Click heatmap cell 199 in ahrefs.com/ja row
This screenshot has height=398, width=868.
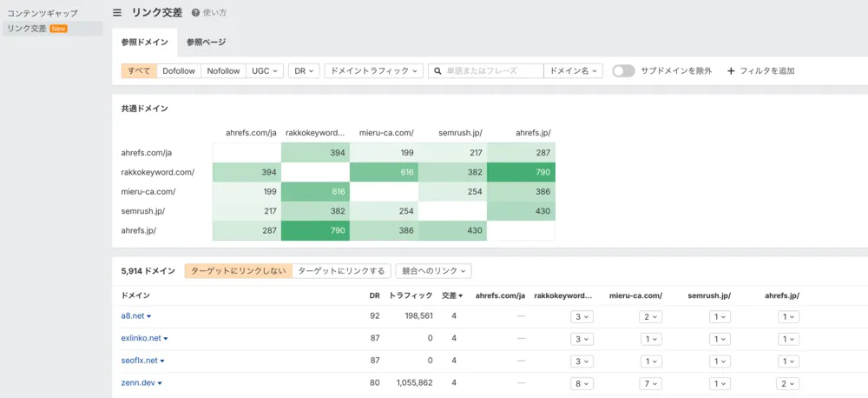[385, 152]
